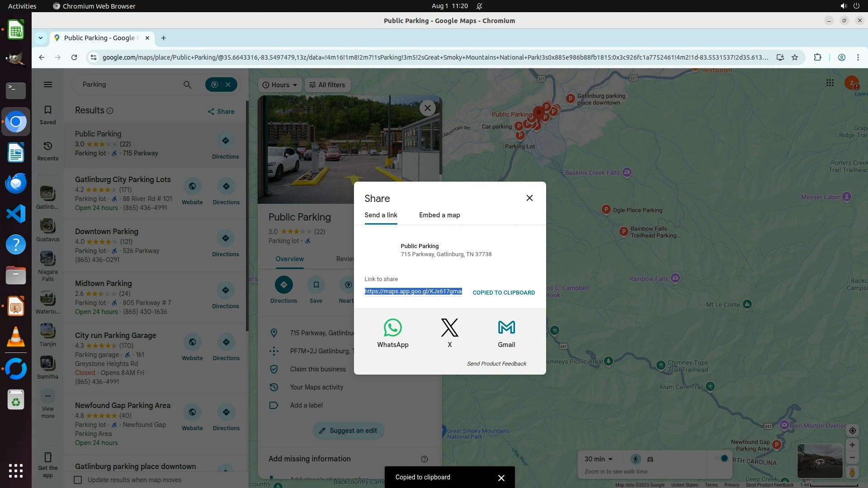
Task: Open the Maps hamburger menu
Action: [x=48, y=84]
